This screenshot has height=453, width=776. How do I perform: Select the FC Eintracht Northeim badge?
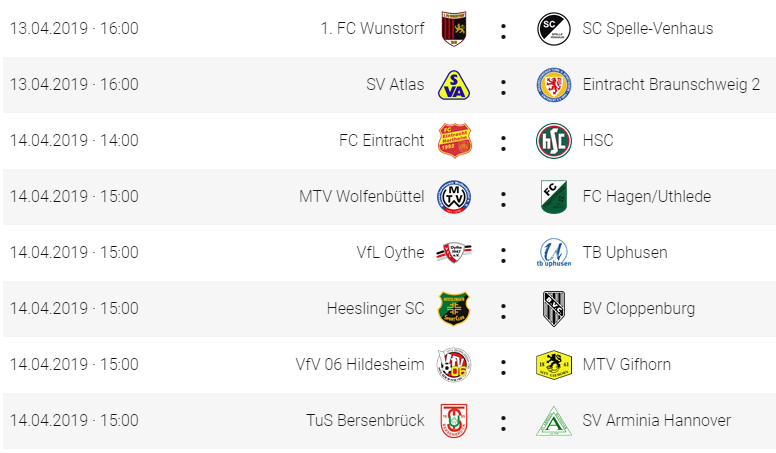(454, 141)
